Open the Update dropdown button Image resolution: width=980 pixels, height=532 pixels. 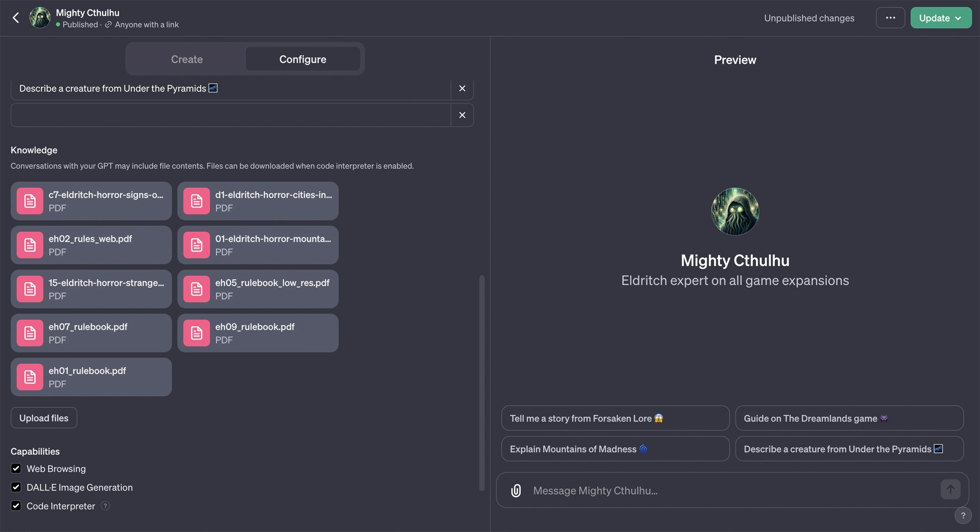coord(941,18)
